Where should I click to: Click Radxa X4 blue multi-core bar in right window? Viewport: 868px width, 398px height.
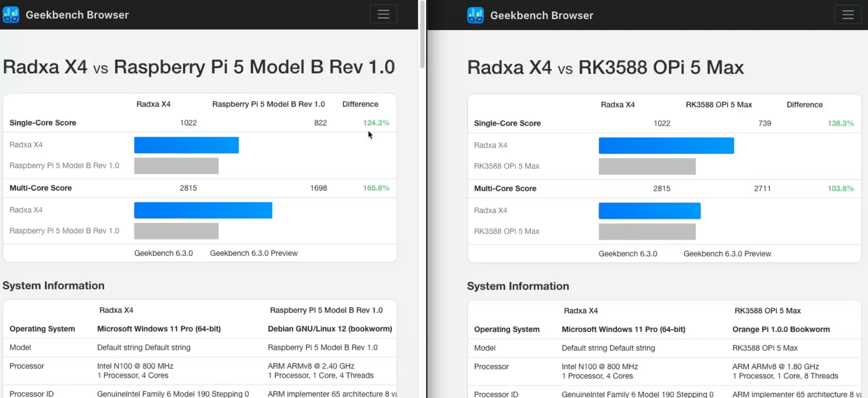649,211
